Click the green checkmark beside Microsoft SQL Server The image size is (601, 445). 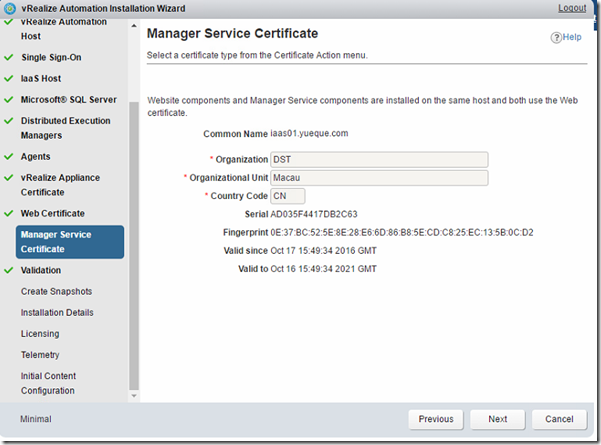pos(8,100)
